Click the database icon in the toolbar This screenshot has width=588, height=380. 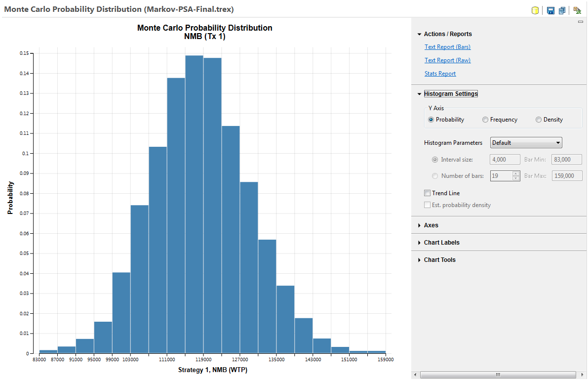pyautogui.click(x=535, y=10)
